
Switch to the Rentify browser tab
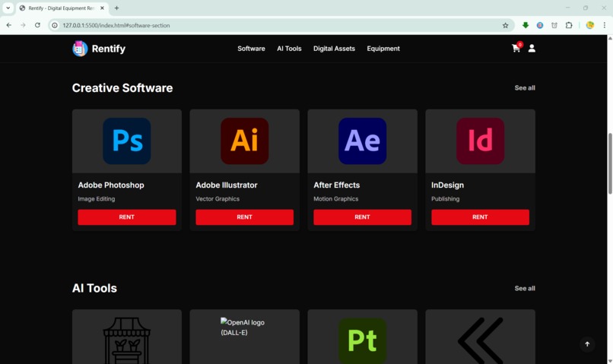click(62, 8)
